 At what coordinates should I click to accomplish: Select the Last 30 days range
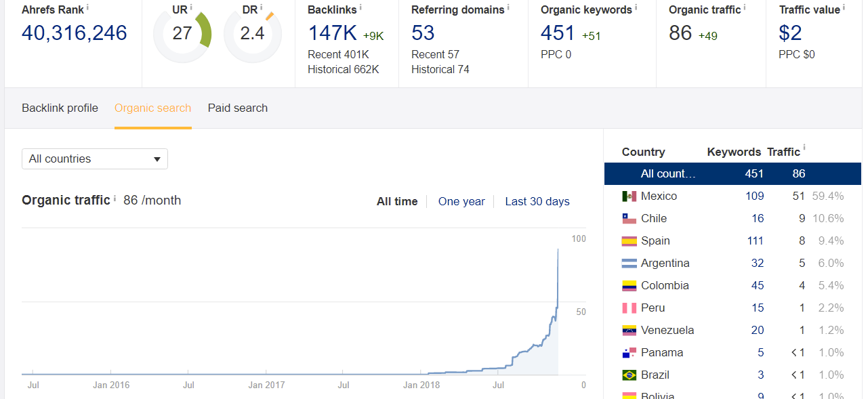point(537,201)
